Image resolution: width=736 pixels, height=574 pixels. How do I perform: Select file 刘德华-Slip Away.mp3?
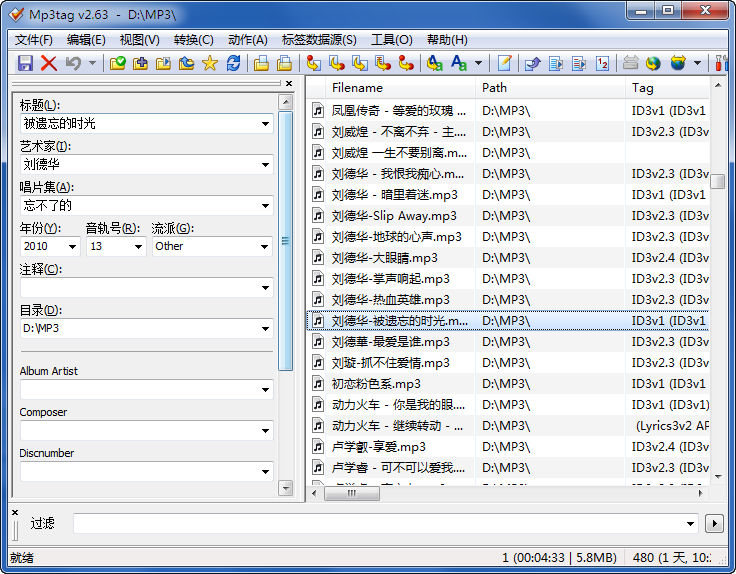(508, 216)
